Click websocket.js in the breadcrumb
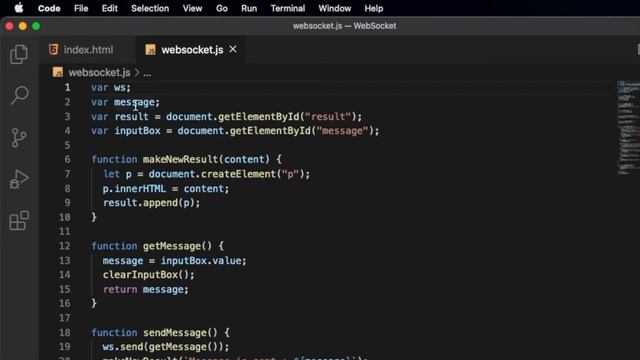 99,73
